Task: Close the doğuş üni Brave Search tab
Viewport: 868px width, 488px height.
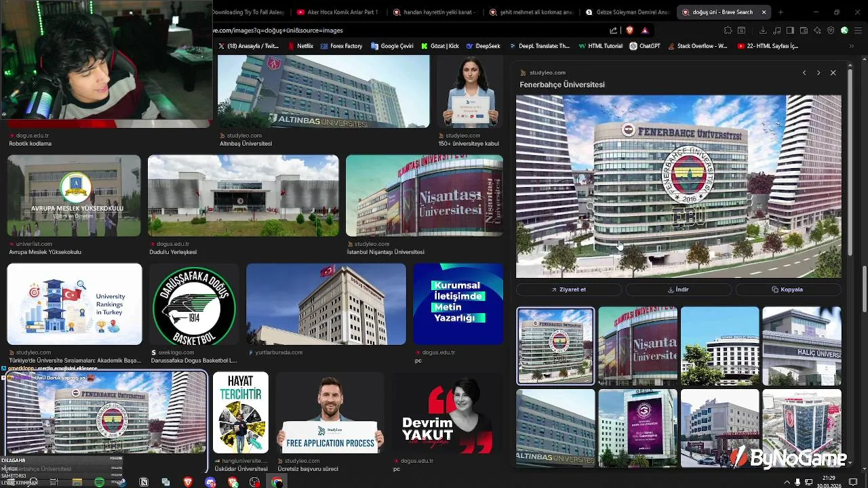Action: [x=764, y=12]
